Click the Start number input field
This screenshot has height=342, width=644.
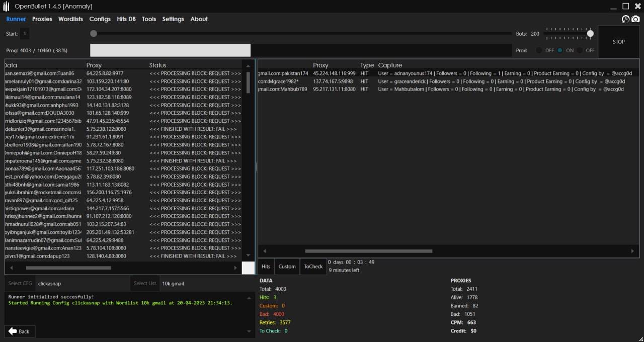(x=25, y=34)
